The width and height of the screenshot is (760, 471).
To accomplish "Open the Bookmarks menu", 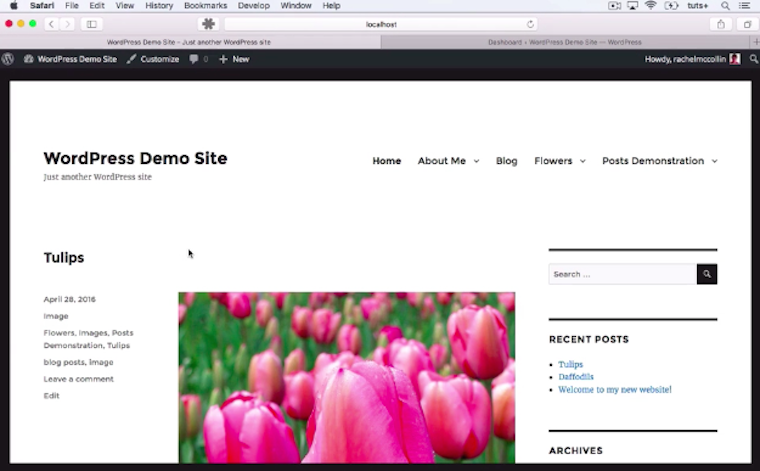I will (206, 6).
